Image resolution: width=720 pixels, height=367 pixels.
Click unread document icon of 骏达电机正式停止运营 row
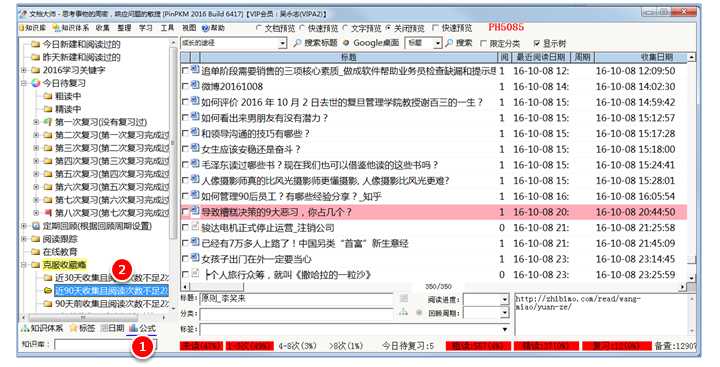pos(195,227)
